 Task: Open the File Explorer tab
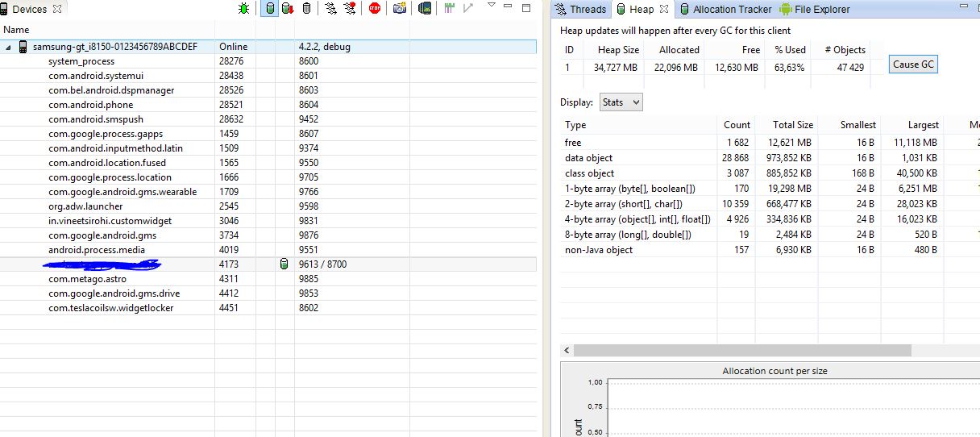[x=815, y=9]
